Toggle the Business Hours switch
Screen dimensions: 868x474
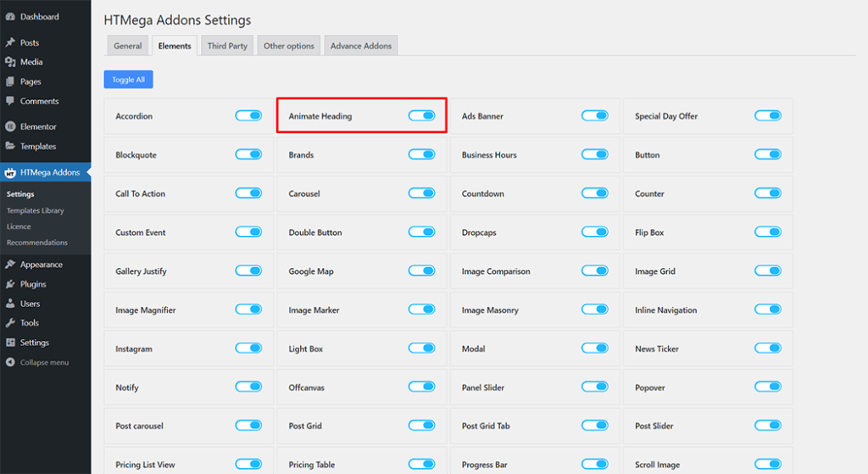click(595, 154)
